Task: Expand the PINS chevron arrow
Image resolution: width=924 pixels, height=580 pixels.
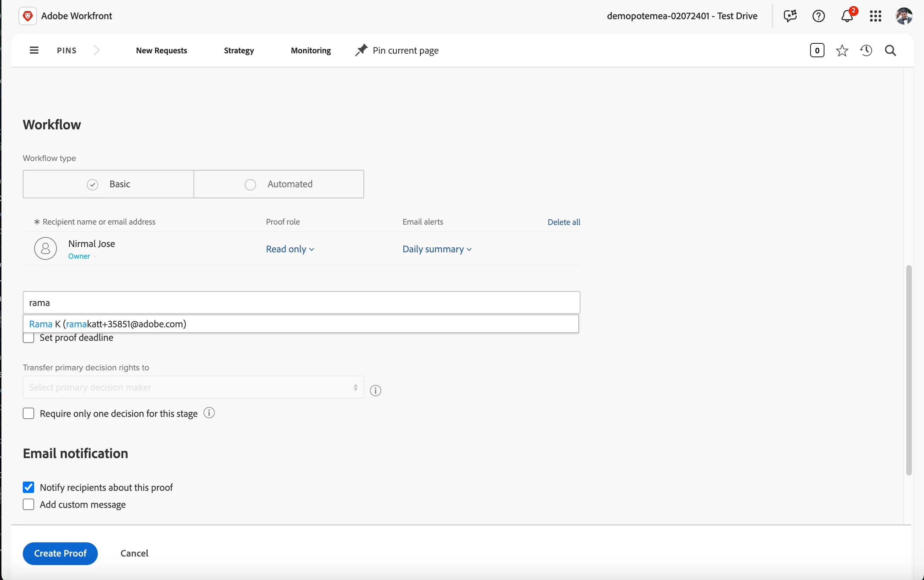Action: (97, 50)
